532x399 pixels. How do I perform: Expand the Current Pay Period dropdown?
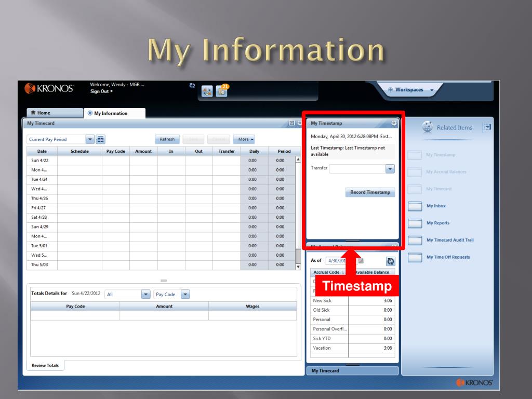click(90, 139)
